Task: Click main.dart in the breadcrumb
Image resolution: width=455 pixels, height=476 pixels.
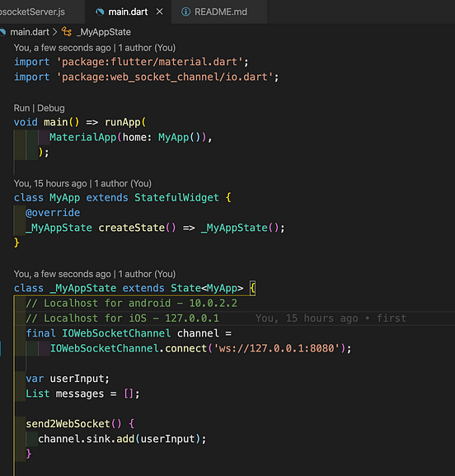Action: (x=30, y=32)
